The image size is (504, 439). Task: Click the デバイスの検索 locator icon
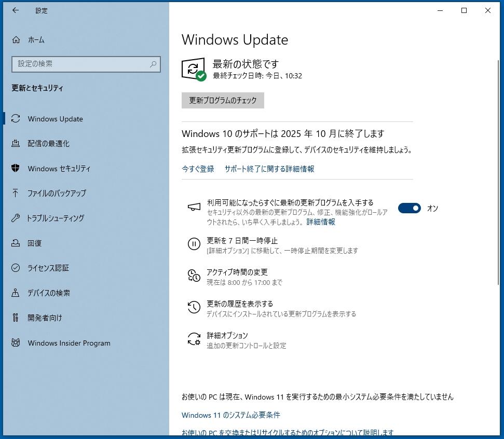click(x=16, y=293)
